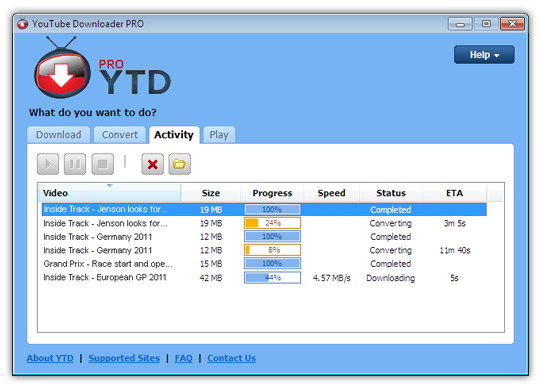Viewport: 540px width, 388px height.
Task: Maximize the YouTube Downloader PRO window
Action: coord(486,24)
